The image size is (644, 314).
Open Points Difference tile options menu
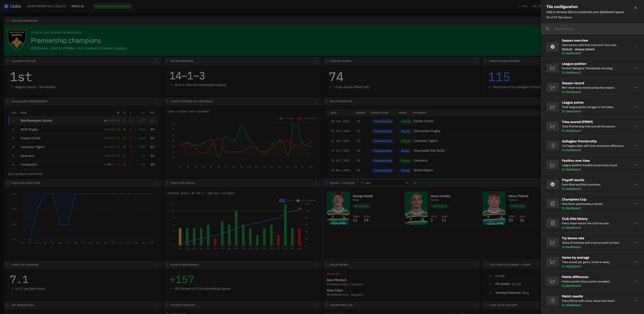316,265
